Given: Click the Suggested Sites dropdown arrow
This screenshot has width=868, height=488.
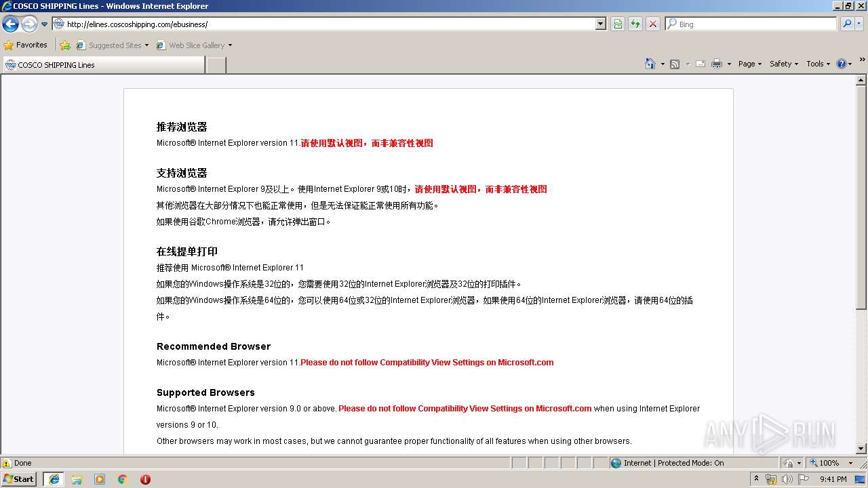Looking at the screenshot, I should pos(146,45).
